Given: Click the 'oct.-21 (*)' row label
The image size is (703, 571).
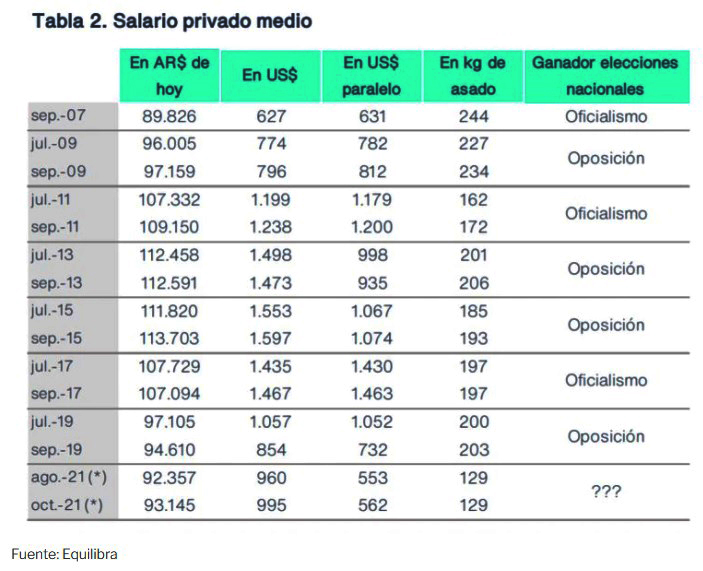Looking at the screenshot, I should [66, 506].
